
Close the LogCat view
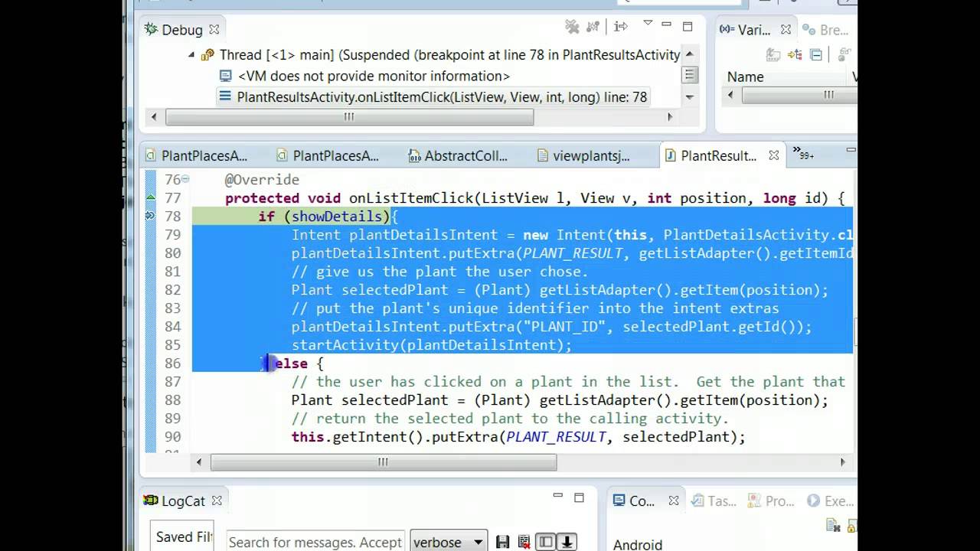pos(217,500)
